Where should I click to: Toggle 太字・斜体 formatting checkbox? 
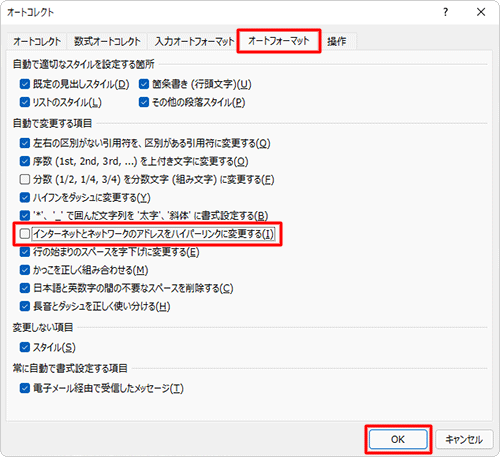point(25,215)
